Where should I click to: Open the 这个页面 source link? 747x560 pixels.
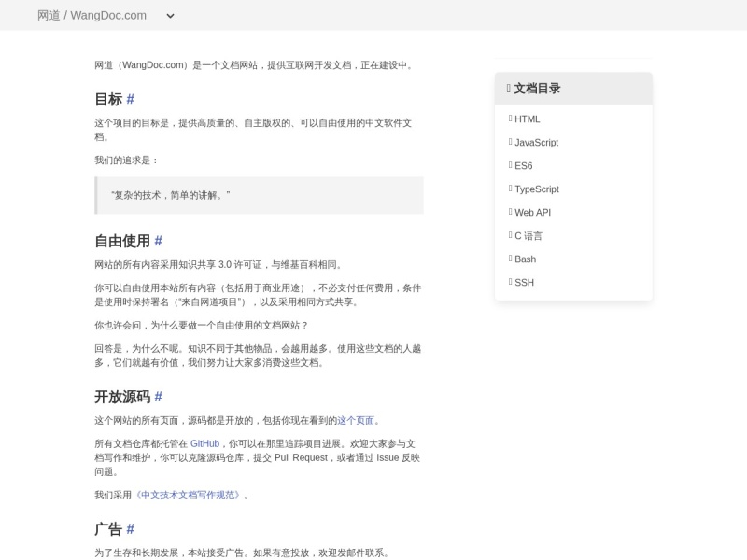click(x=356, y=421)
